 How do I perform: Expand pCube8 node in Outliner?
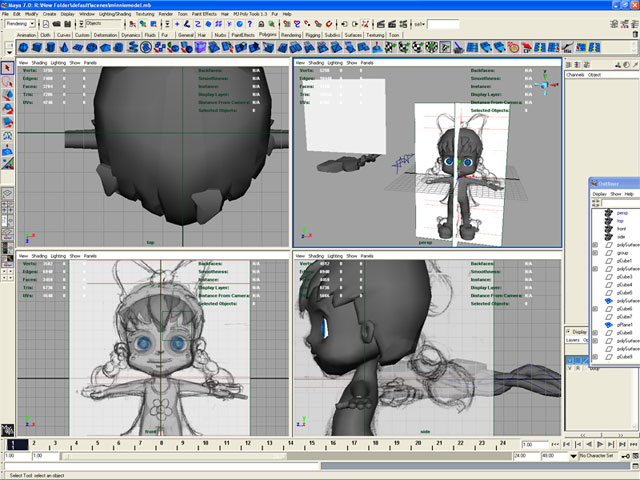[x=595, y=333]
